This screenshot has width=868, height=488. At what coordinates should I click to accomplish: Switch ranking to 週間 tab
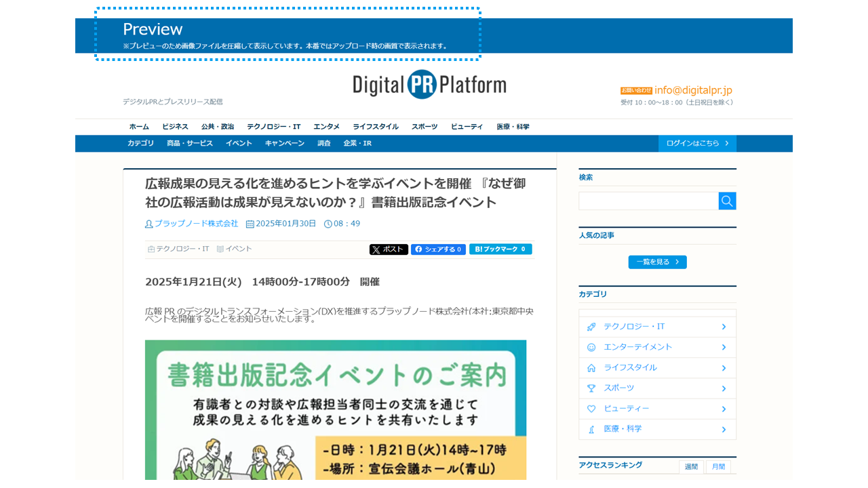coord(691,467)
